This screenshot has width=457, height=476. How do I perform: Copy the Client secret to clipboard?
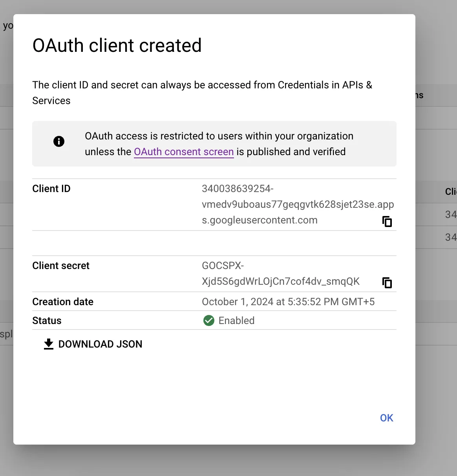(387, 283)
